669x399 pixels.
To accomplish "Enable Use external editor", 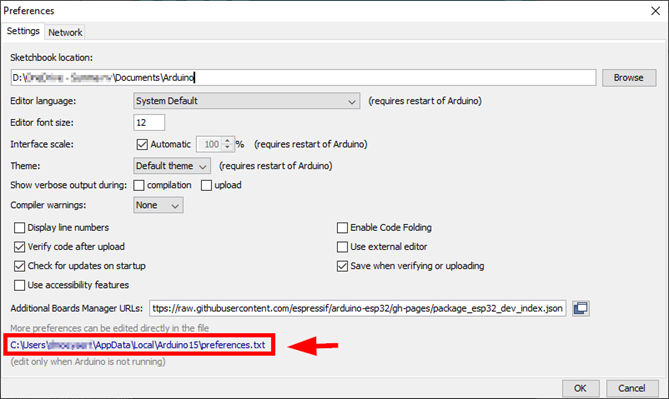I will click(342, 247).
